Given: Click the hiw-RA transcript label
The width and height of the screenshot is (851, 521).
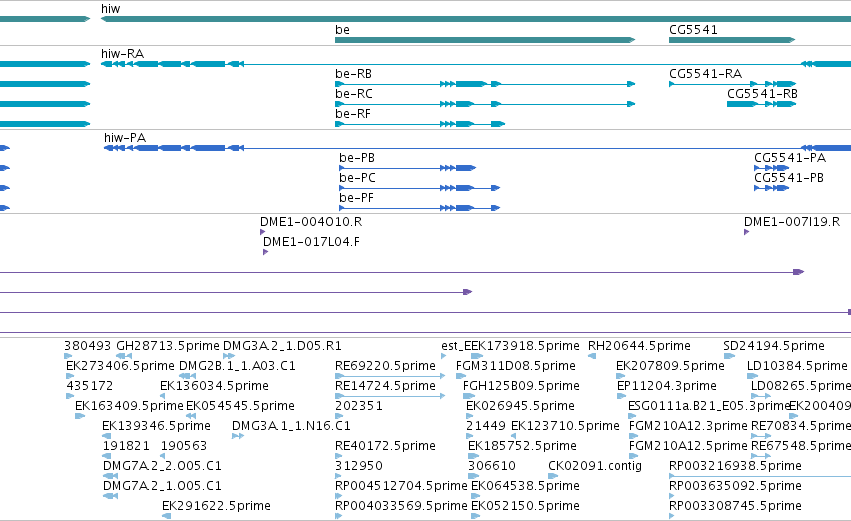Looking at the screenshot, I should coord(122,54).
